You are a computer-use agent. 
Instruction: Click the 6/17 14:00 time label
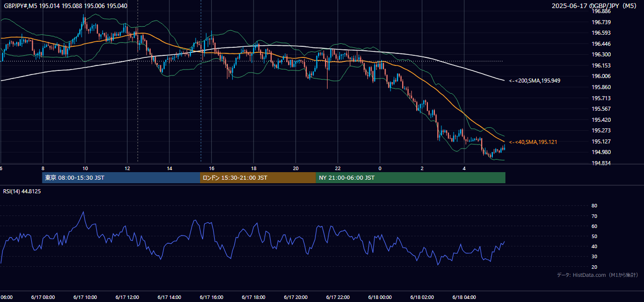tap(169, 297)
